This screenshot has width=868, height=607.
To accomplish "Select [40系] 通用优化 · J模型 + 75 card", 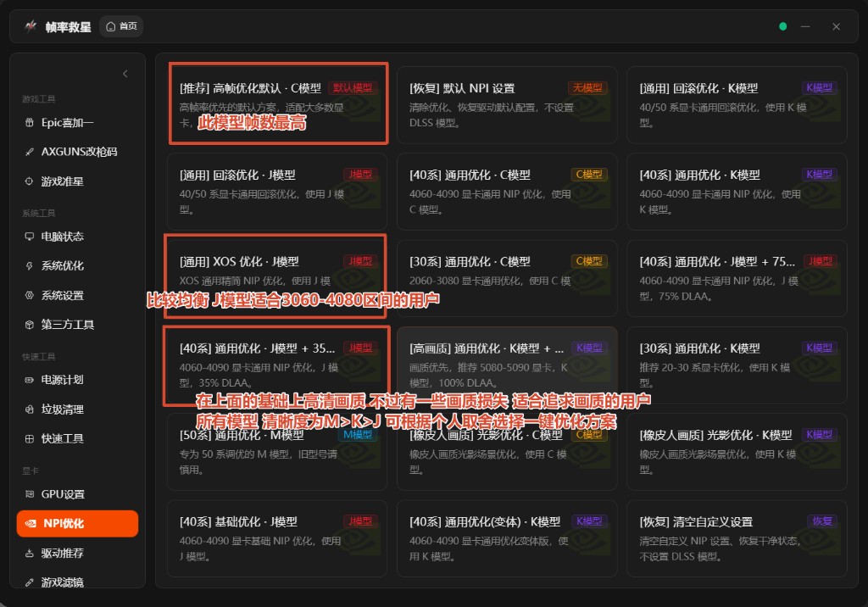I will pyautogui.click(x=737, y=279).
